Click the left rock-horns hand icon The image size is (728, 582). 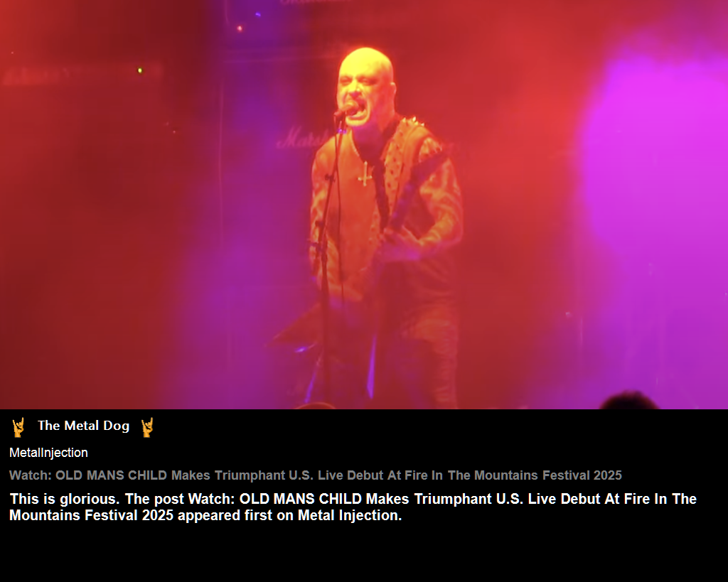click(x=18, y=427)
